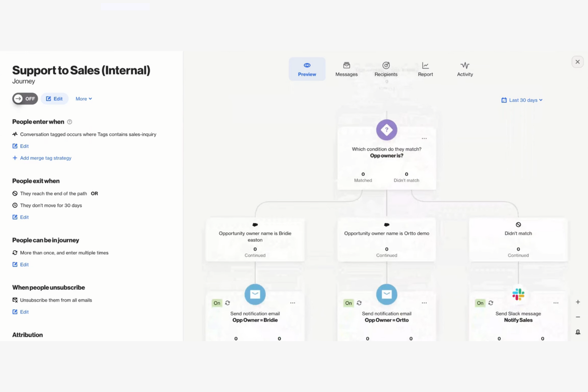Click the On badge for Opp Owner Bridie email

217,303
